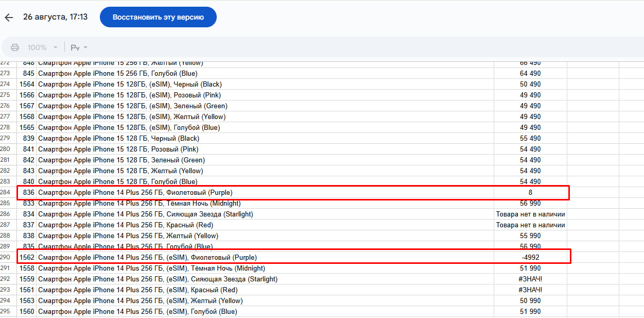Click the print icon in the toolbar
The width and height of the screenshot is (644, 318).
(x=15, y=47)
